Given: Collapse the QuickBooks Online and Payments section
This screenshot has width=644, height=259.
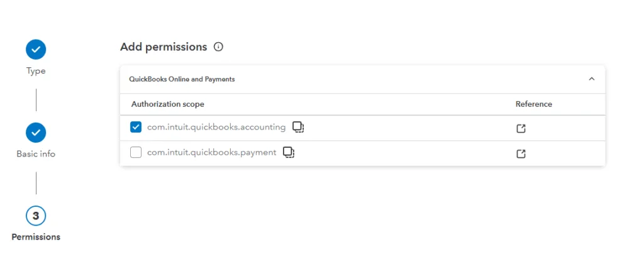Looking at the screenshot, I should click(592, 79).
